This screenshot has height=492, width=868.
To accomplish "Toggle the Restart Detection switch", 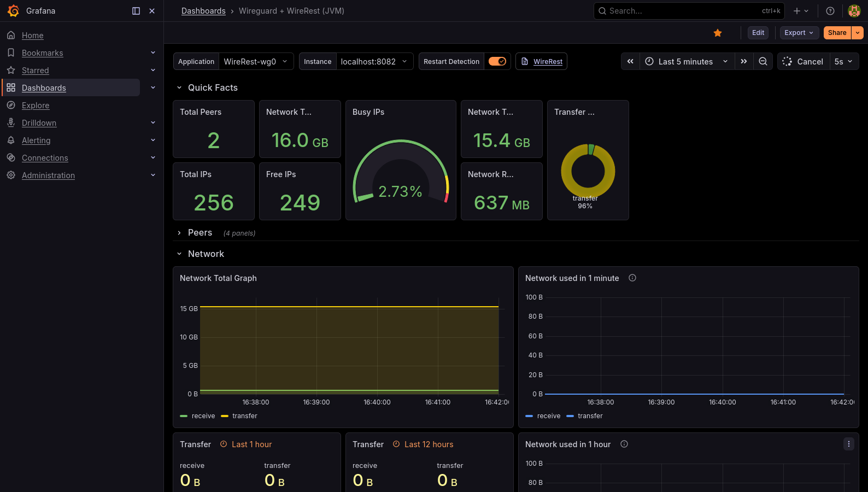I will click(x=497, y=62).
